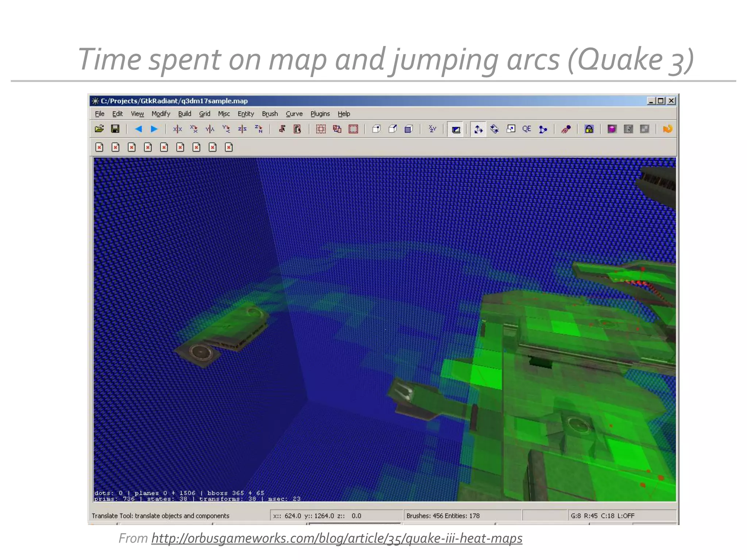Viewport: 747px width, 560px height.
Task: Click the last red X plugin icon
Action: 229,147
